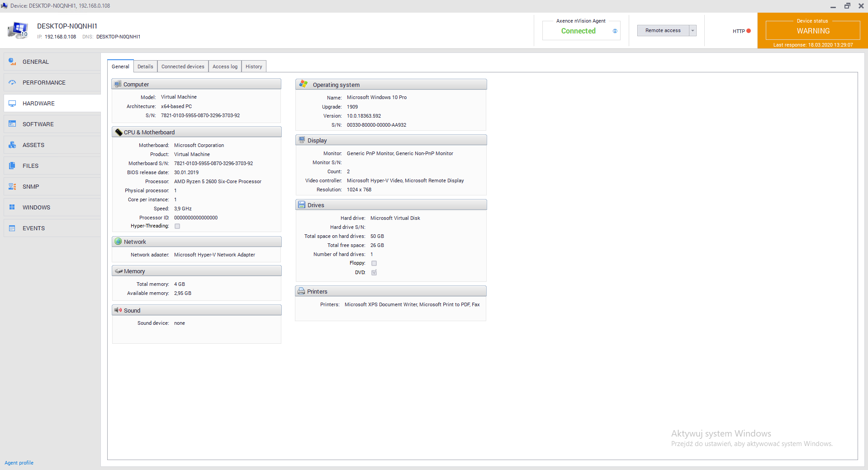868x470 pixels.
Task: Collapse the CPU & Motherboard section header
Action: coord(197,132)
